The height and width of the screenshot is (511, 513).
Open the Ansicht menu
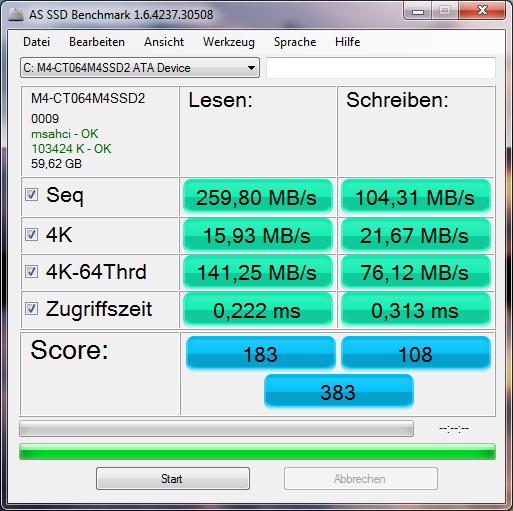(x=164, y=42)
